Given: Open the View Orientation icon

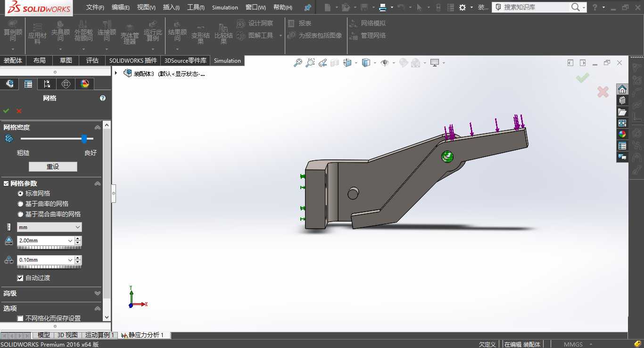Looking at the screenshot, I should [x=348, y=63].
